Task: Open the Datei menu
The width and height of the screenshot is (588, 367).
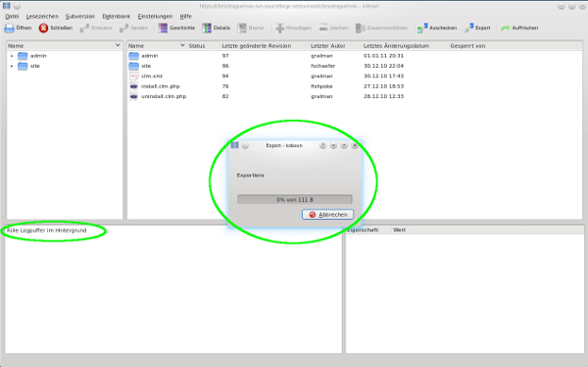Action: [x=12, y=17]
